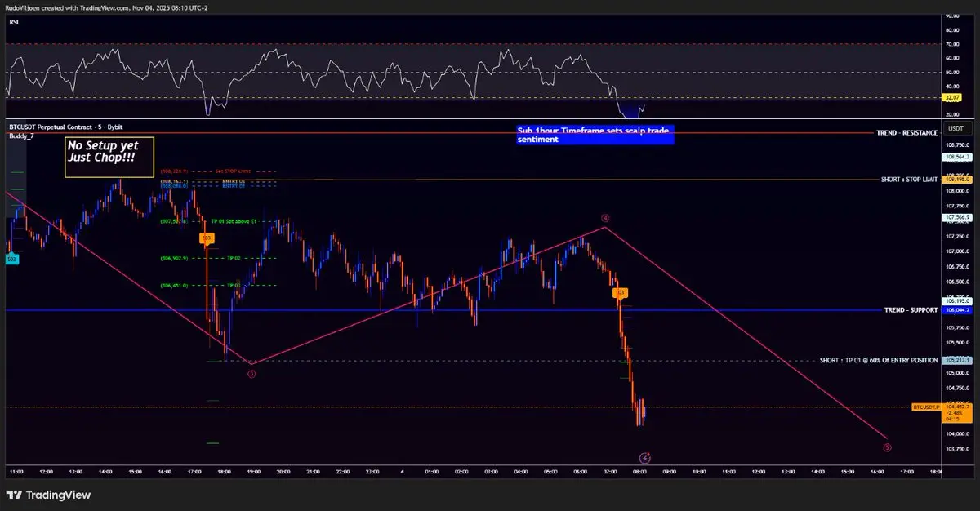Click the blue 106,044.7 price tag
The height and width of the screenshot is (511, 980).
tap(957, 310)
